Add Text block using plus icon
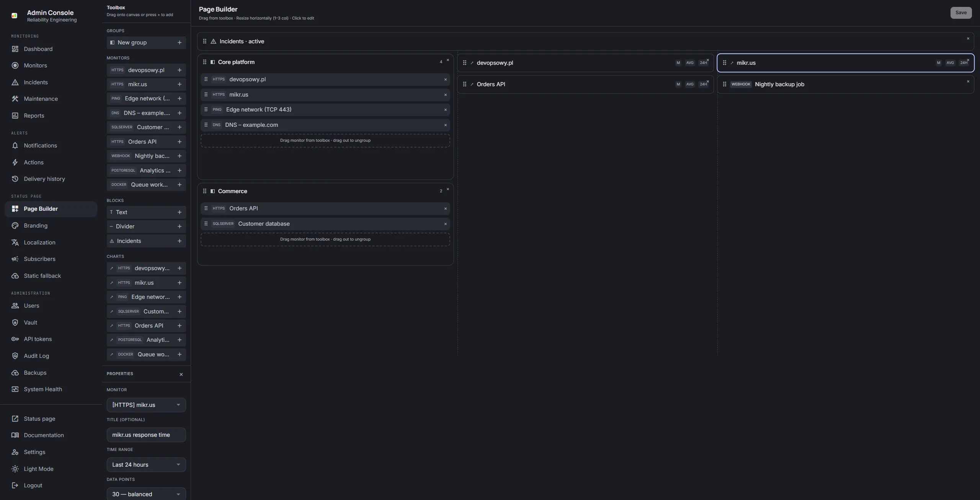The width and height of the screenshot is (980, 500). click(179, 212)
